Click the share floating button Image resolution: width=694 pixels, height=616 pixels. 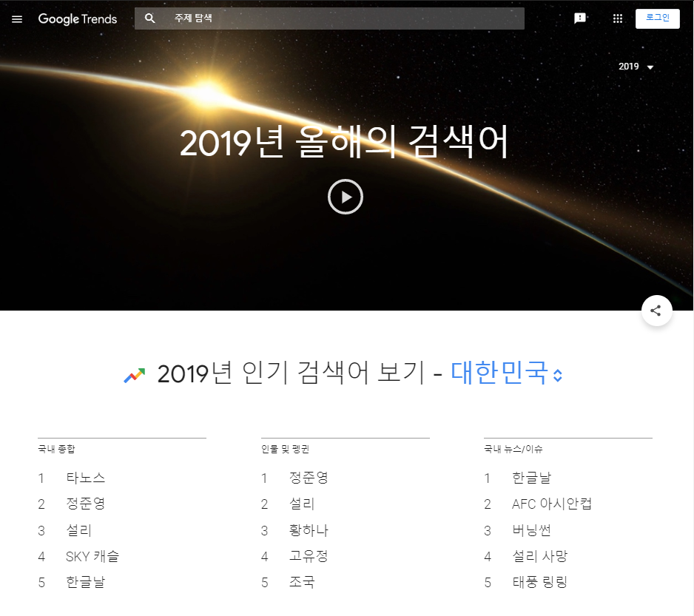click(x=656, y=311)
